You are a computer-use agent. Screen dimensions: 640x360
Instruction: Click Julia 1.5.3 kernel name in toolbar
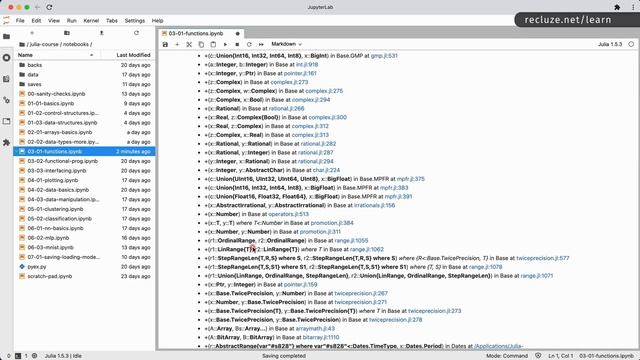610,44
